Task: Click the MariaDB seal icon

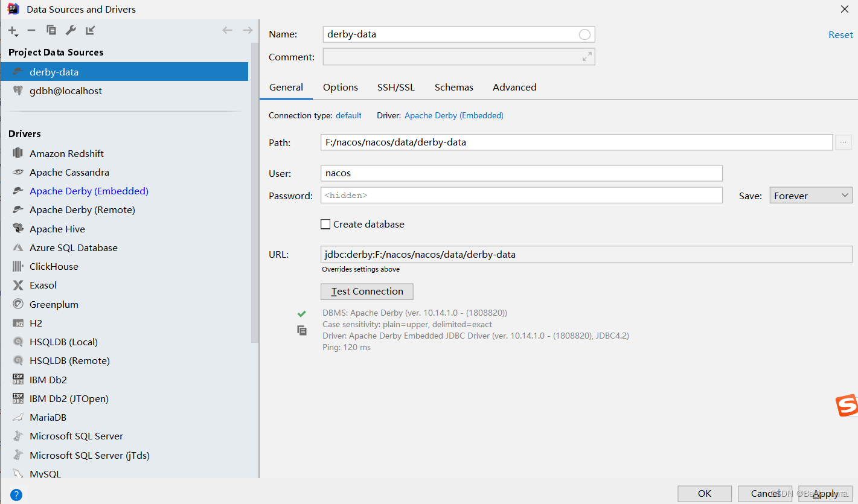Action: click(x=18, y=417)
